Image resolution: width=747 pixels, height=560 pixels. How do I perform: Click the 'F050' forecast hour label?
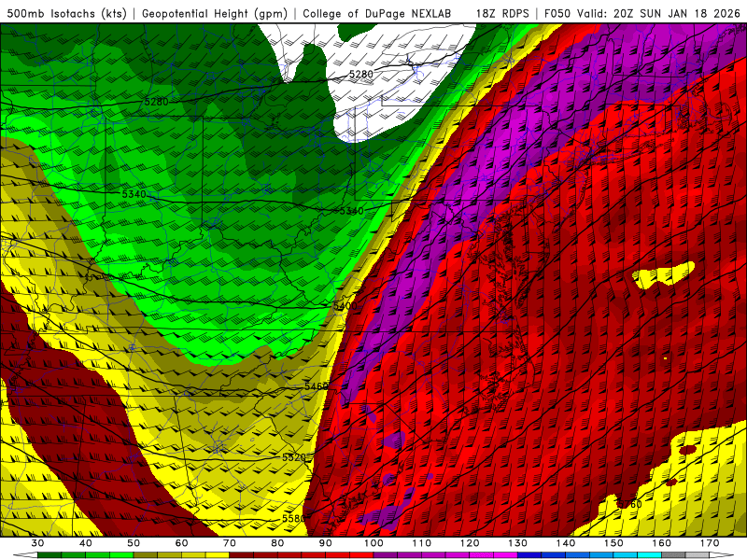557,14
